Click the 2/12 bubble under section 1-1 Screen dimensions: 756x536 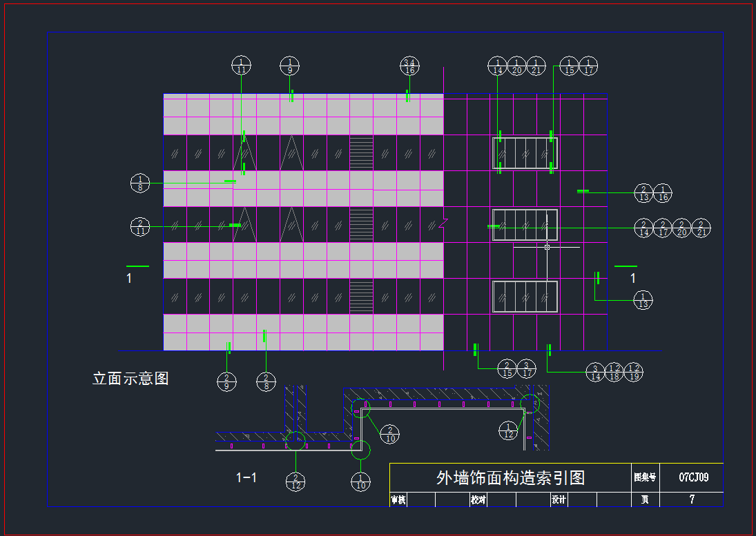[295, 481]
